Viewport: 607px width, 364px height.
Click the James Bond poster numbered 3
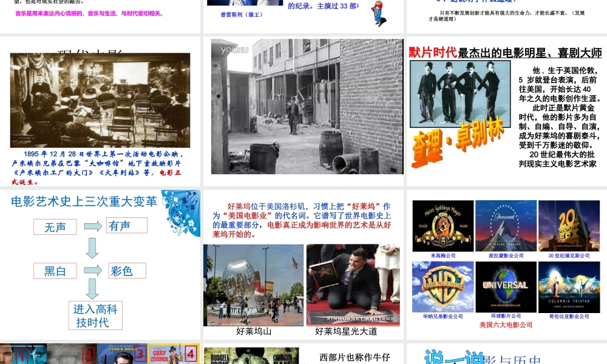tap(123, 354)
